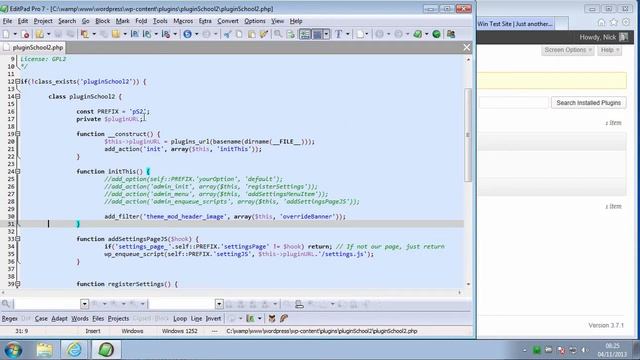Viewport: 640px width, 360px height.
Task: Click the New file icon in toolbar
Action: [6, 34]
